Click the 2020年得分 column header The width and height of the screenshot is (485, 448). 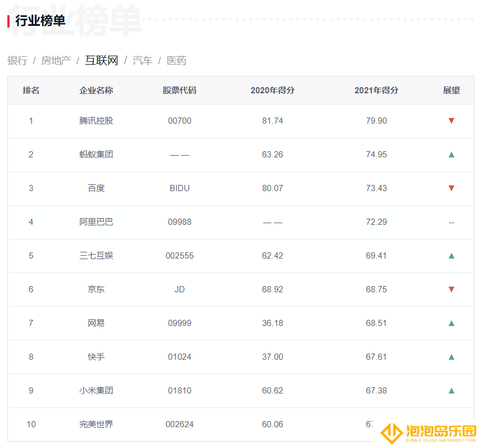tap(272, 90)
